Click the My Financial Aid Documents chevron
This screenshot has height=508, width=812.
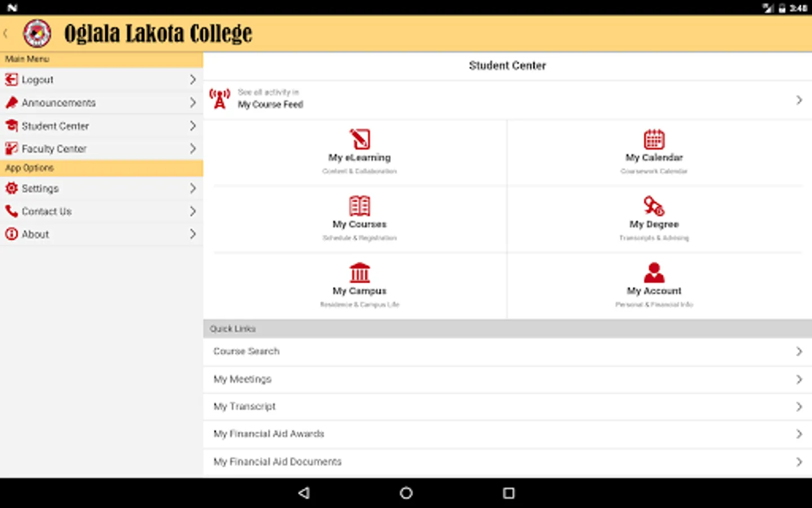[799, 462]
